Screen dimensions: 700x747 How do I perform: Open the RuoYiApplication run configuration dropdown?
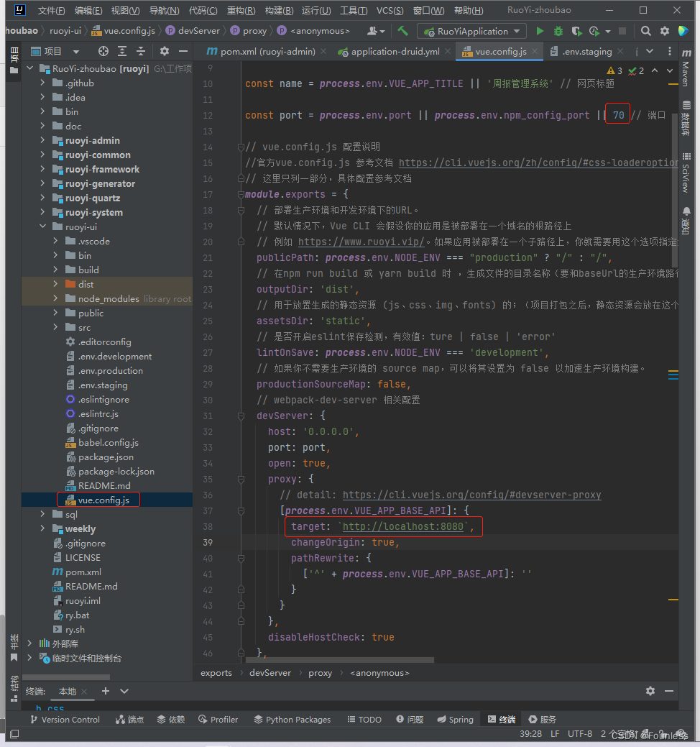pos(471,32)
